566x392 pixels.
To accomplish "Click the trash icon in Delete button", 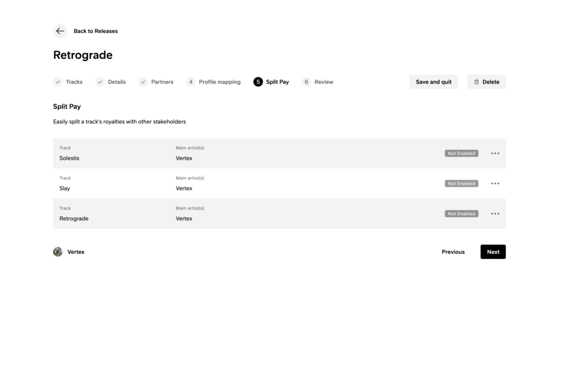I will point(476,82).
